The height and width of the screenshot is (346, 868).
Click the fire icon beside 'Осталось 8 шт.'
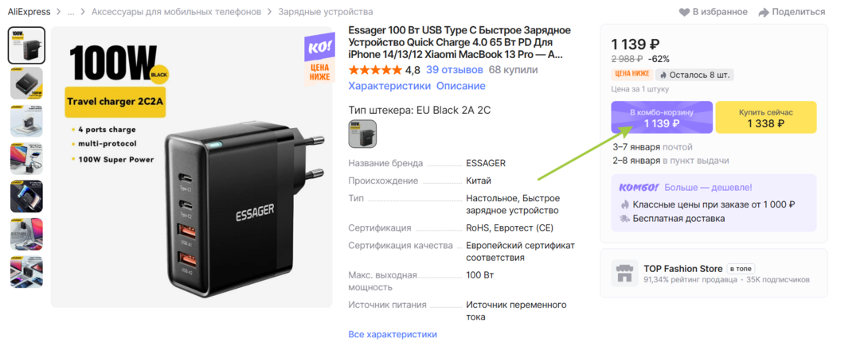[x=662, y=75]
